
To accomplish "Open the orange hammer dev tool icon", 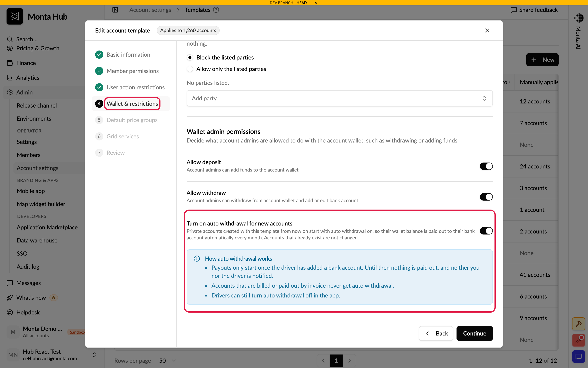I will pyautogui.click(x=578, y=324).
